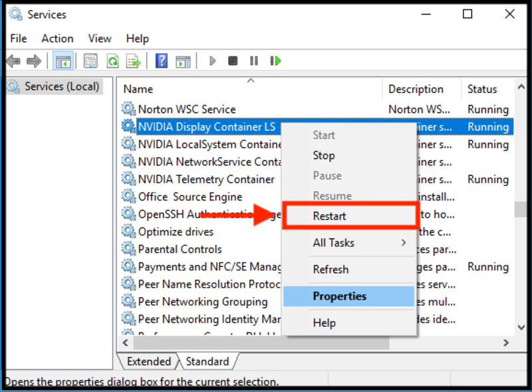Open the View menu
This screenshot has width=532, height=392.
(100, 39)
